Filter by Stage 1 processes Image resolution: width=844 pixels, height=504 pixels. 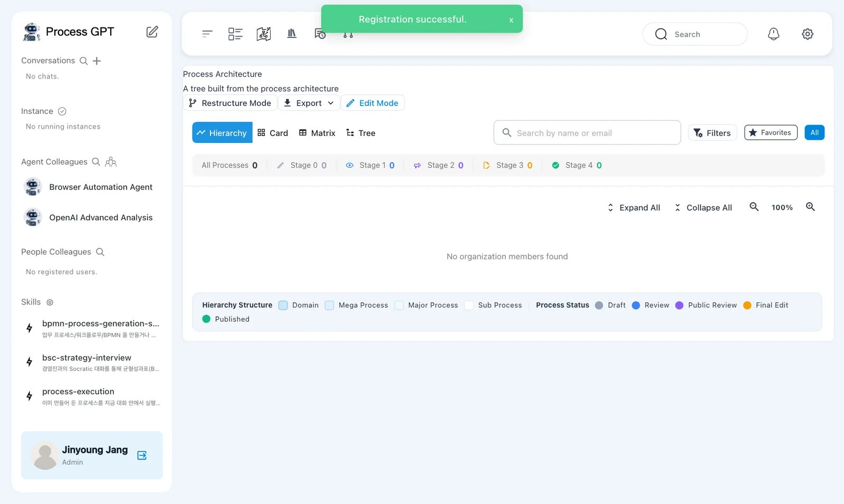coord(370,166)
